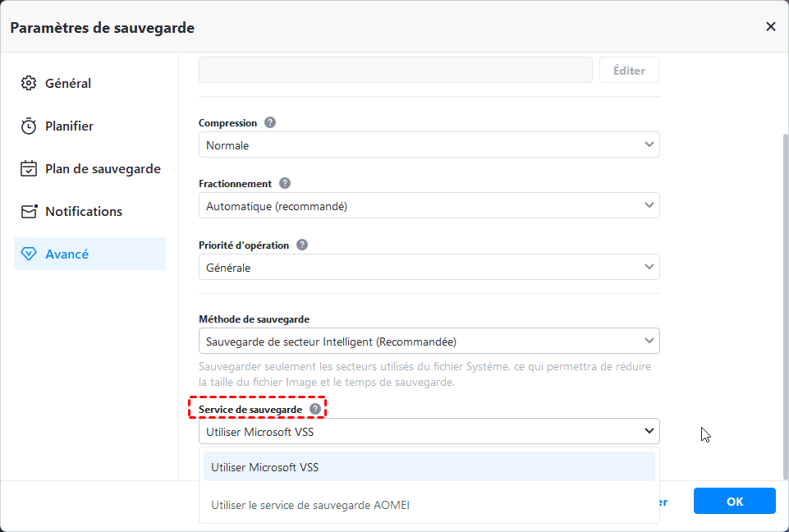Click the Général gear icon
The image size is (789, 532).
pos(29,84)
